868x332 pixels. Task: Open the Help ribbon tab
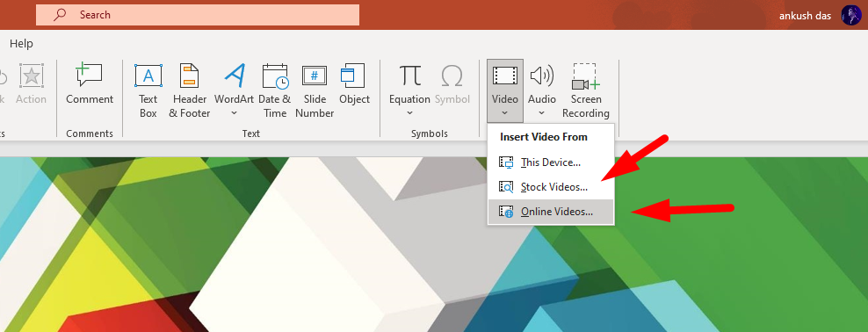[22, 43]
